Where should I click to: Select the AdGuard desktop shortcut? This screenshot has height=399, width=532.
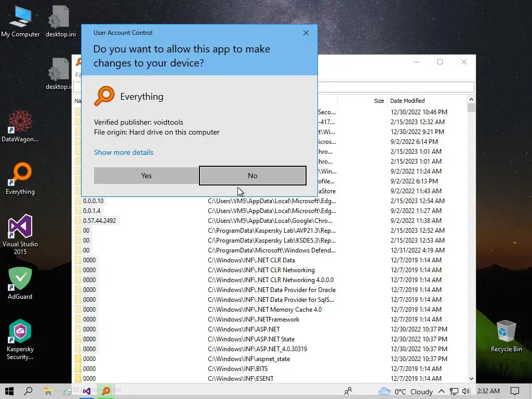20,283
